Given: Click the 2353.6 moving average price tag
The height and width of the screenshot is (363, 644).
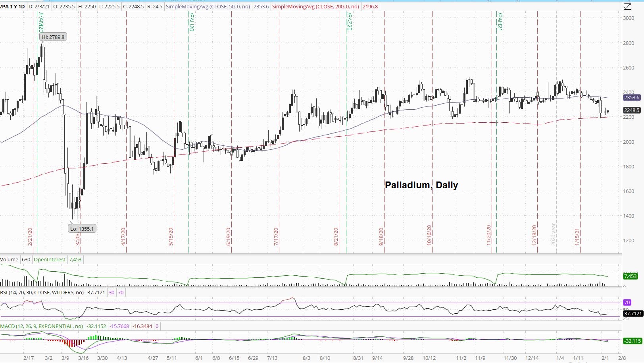Looking at the screenshot, I should coord(631,97).
